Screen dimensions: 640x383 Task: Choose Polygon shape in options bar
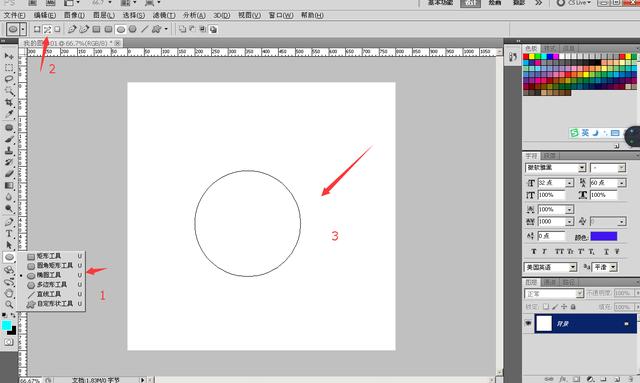tap(132, 29)
